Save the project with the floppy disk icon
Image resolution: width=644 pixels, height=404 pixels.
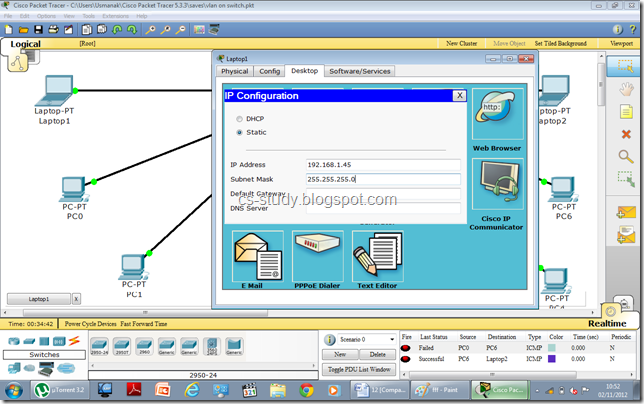coord(38,30)
